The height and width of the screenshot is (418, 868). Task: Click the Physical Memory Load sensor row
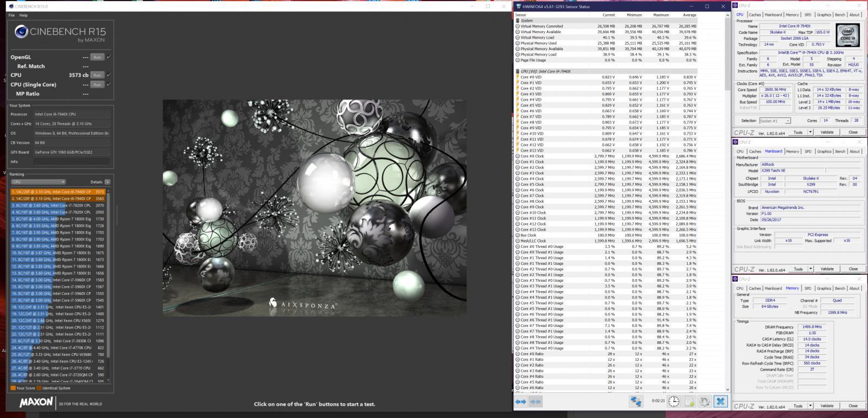pos(606,54)
